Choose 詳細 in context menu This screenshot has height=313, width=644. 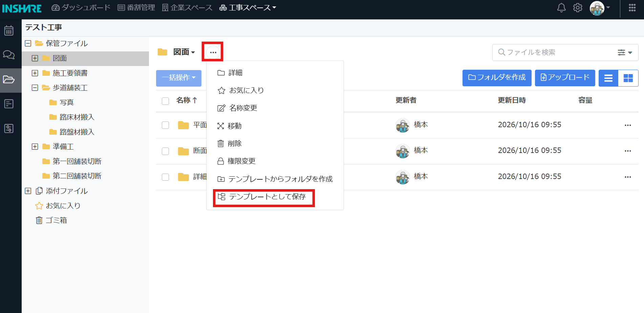coord(275,73)
